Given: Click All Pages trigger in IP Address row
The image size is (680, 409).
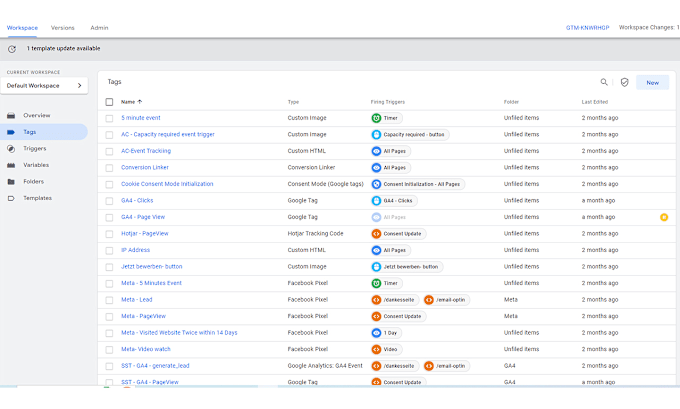Looking at the screenshot, I should click(391, 250).
